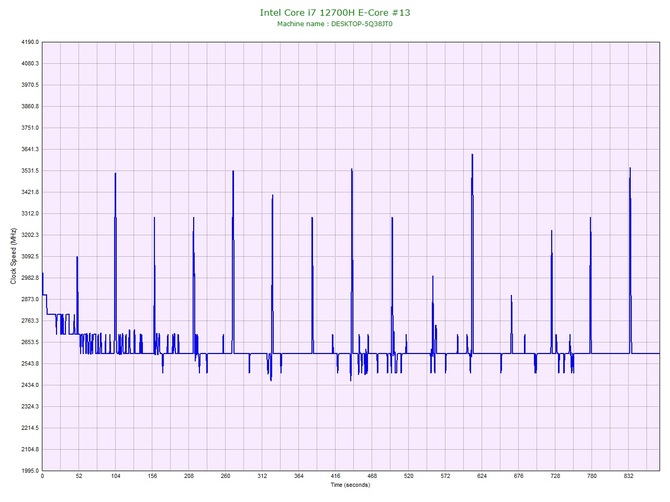Click the 572 tick on time axis
Screen dimensions: 670x502
tap(445, 476)
